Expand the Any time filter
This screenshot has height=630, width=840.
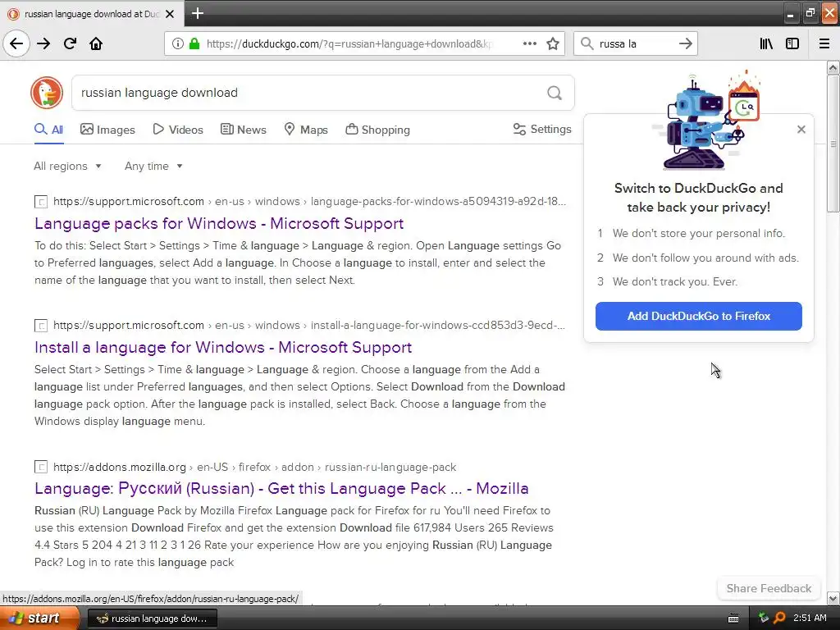click(x=153, y=166)
